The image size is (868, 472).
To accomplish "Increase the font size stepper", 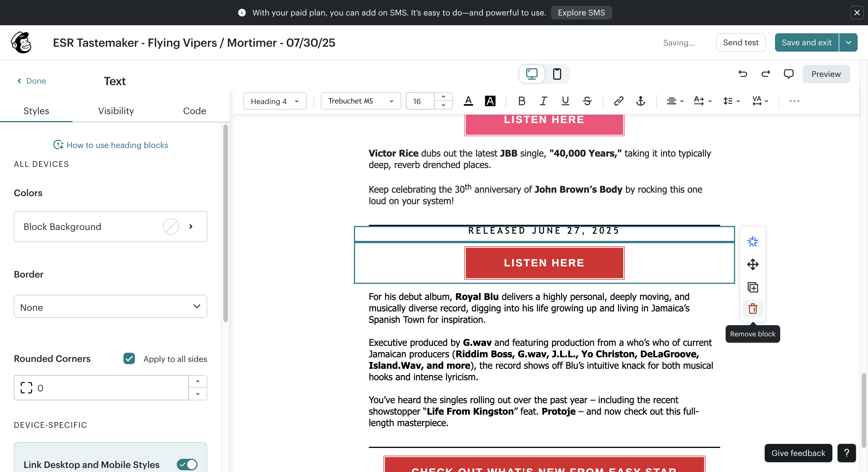I will coord(443,97).
